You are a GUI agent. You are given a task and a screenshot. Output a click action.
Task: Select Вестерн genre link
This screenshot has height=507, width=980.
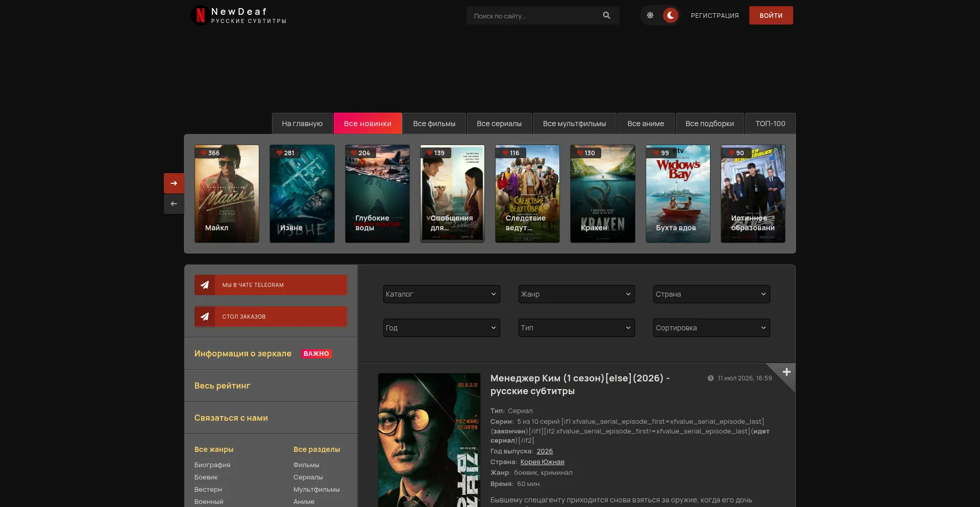(x=208, y=489)
